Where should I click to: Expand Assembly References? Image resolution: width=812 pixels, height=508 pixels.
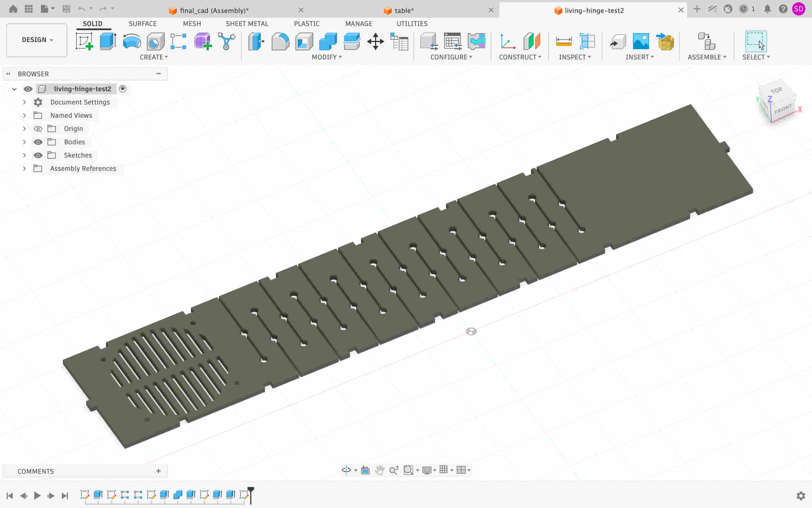pos(24,168)
